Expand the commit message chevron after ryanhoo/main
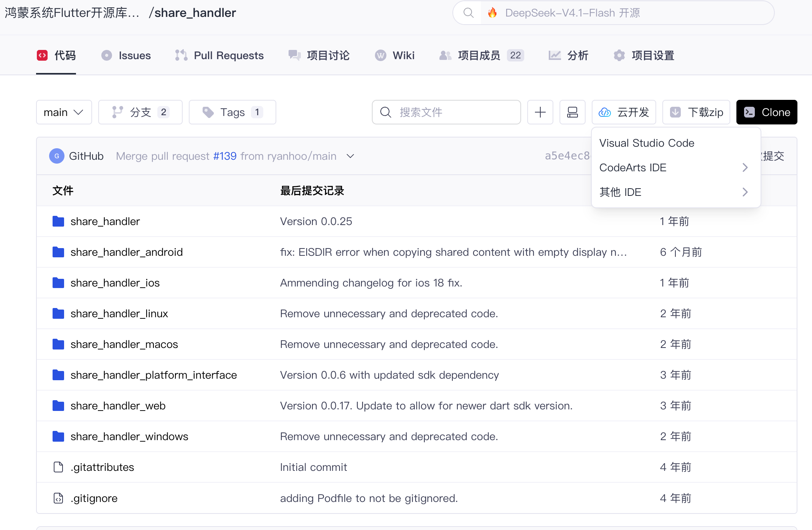Viewport: 812px width, 530px height. point(350,156)
